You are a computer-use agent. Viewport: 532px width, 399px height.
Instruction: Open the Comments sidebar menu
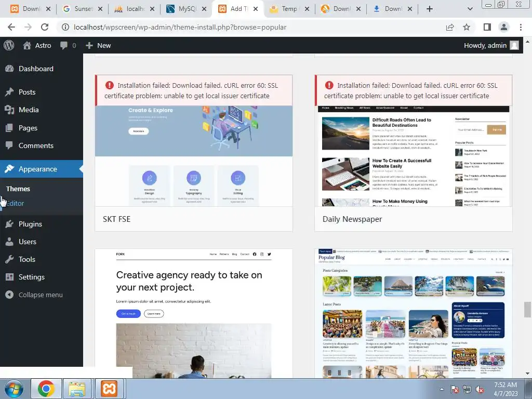tap(36, 145)
